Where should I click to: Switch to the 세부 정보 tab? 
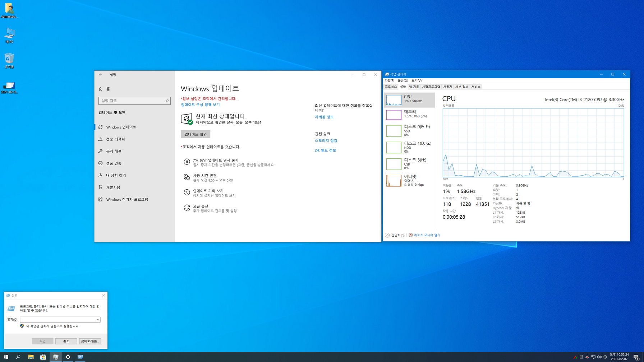[x=462, y=87]
